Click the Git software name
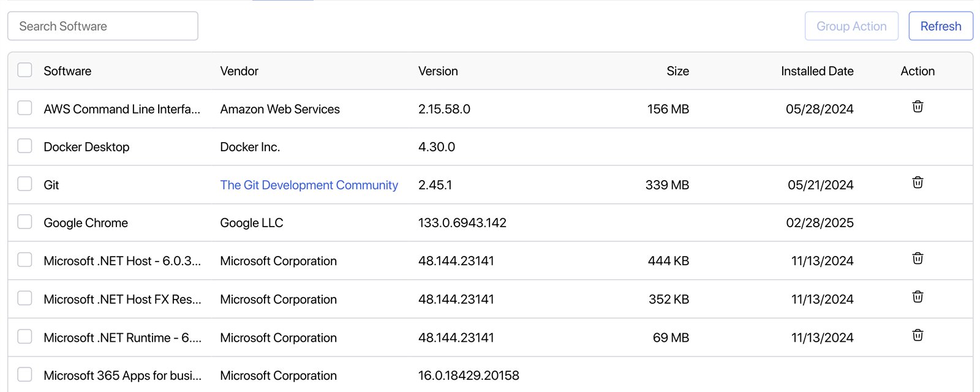 coord(51,185)
